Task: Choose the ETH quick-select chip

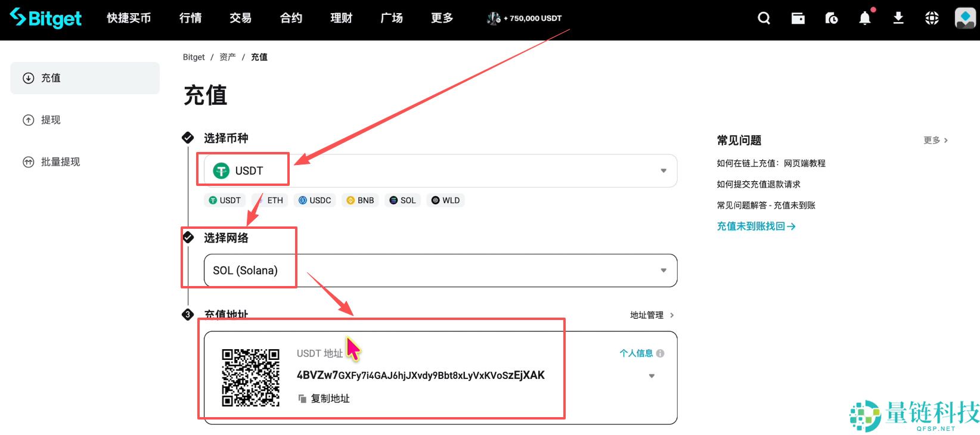Action: [270, 200]
